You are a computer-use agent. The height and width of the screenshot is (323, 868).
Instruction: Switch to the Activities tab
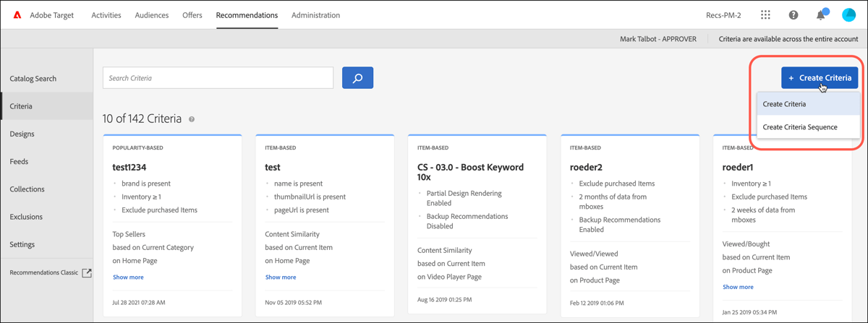coord(106,15)
